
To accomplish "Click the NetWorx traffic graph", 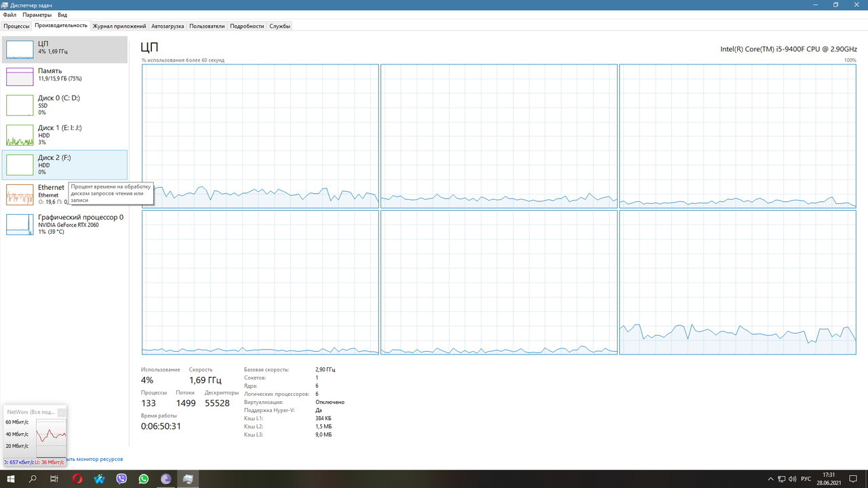I will (x=51, y=437).
